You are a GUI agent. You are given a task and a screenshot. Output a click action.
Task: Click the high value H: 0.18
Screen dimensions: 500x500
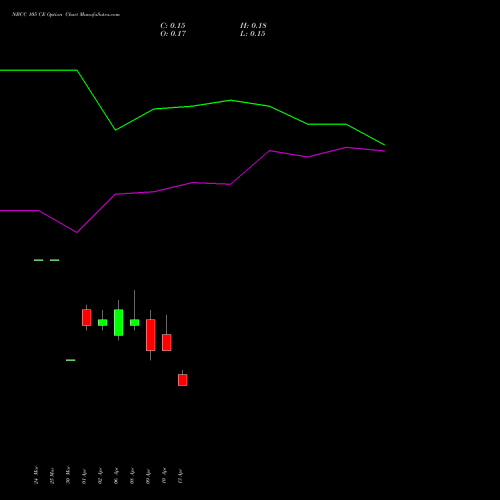[253, 26]
